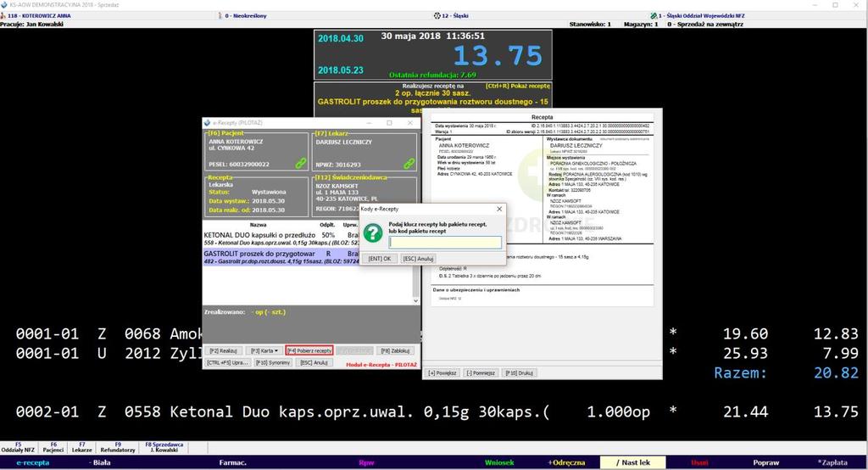This screenshot has width=868, height=470.
Task: Click the Stanowisko: 1 status text
Action: pyautogui.click(x=590, y=25)
